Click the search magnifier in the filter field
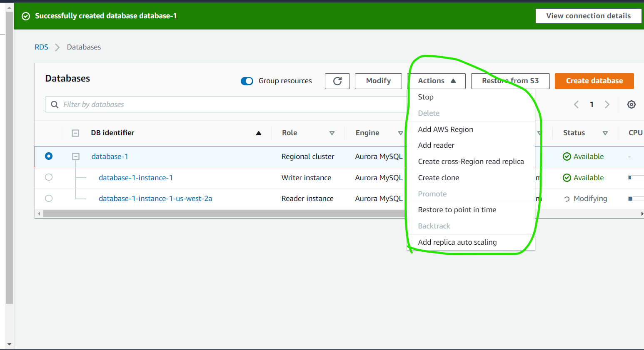644x350 pixels. coord(55,104)
